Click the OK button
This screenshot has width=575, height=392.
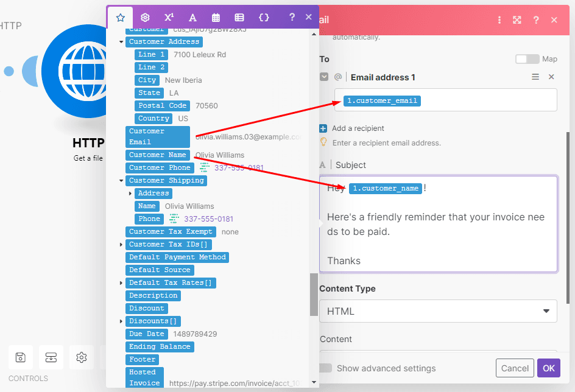point(548,368)
